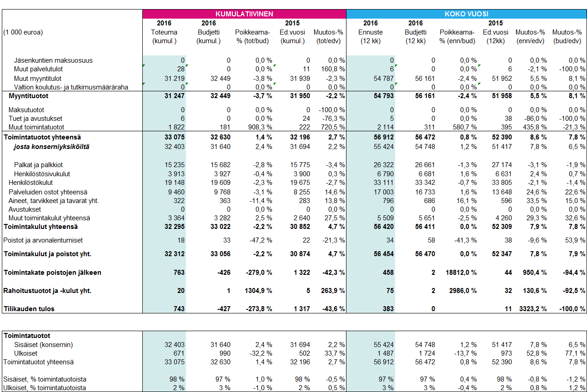Click the 160,8 % cell in Muut palvelutulot

point(332,69)
